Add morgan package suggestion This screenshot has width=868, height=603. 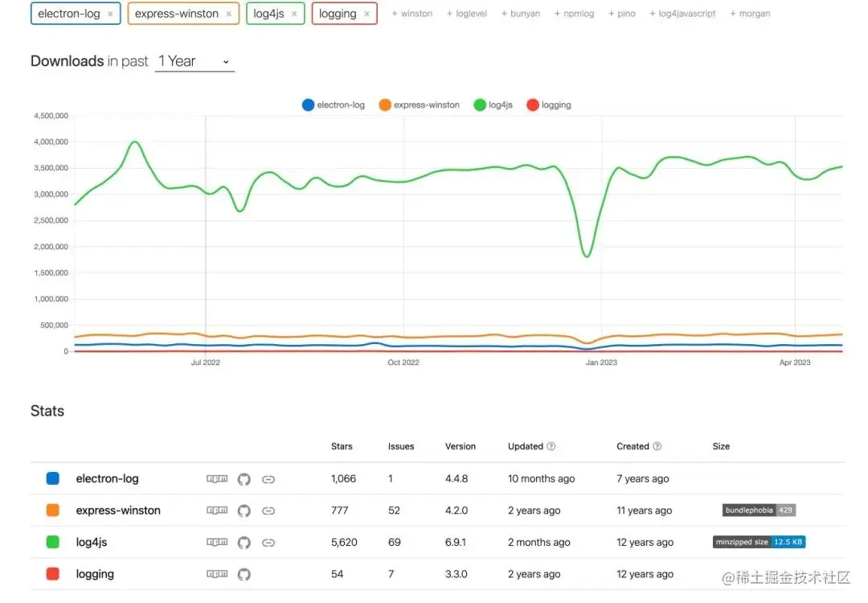tap(750, 14)
